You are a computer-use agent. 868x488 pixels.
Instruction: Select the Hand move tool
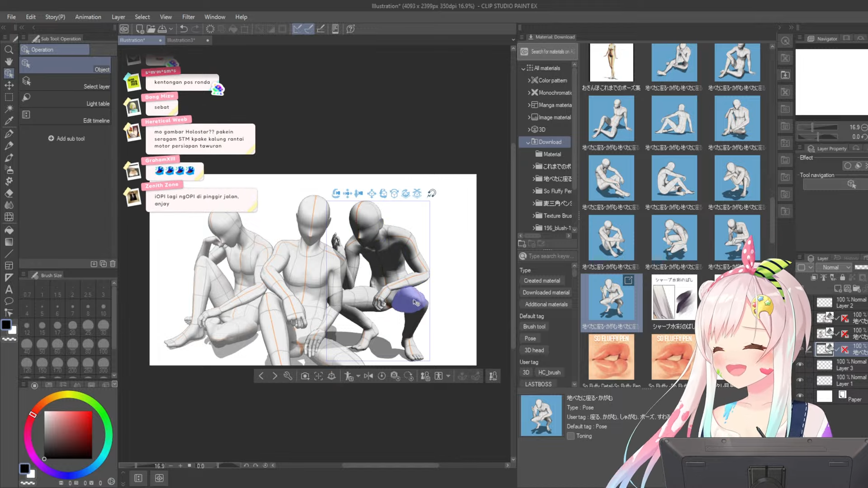[x=9, y=61]
